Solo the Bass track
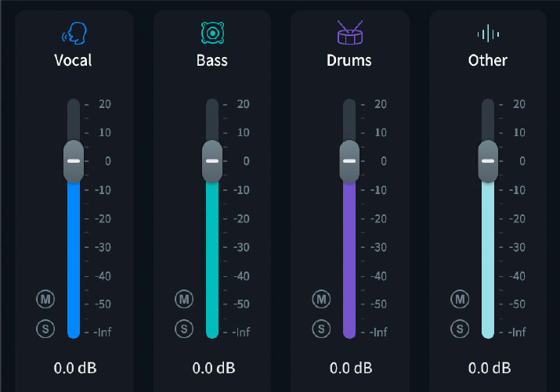This screenshot has height=392, width=560. coord(184,328)
